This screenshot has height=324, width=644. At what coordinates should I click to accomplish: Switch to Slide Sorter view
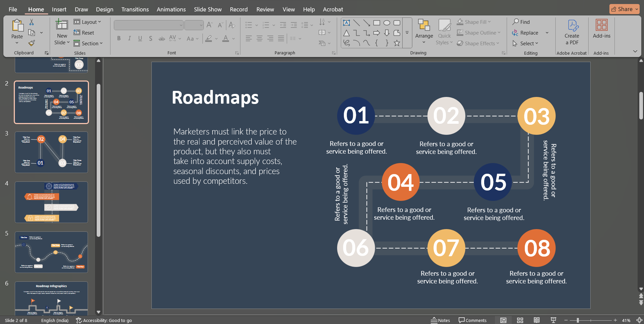click(520, 320)
